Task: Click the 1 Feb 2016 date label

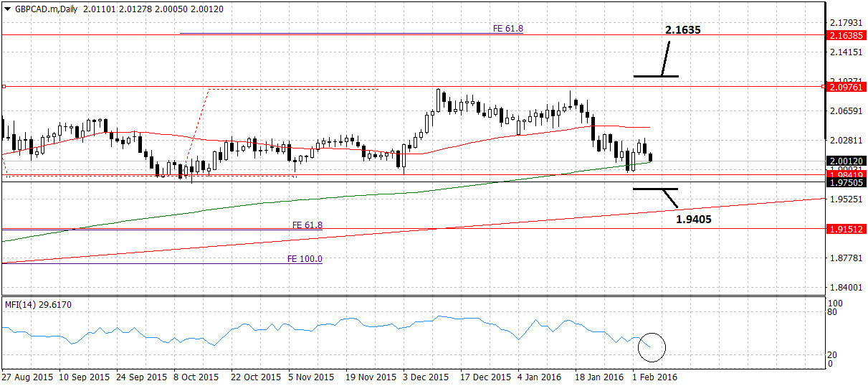Action: click(654, 377)
